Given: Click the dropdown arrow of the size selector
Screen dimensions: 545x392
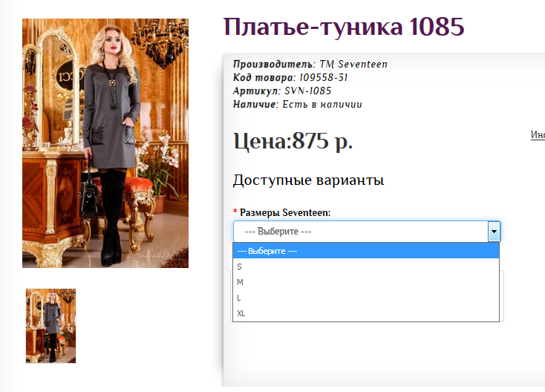Looking at the screenshot, I should 494,232.
